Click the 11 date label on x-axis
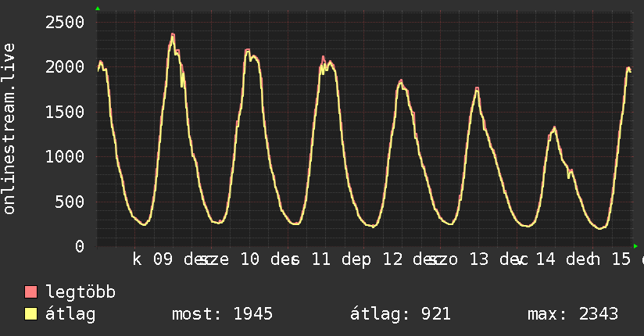 coord(321,260)
